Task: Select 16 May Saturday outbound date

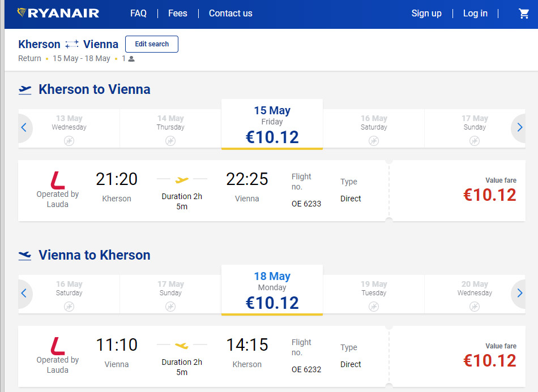Action: (x=374, y=128)
